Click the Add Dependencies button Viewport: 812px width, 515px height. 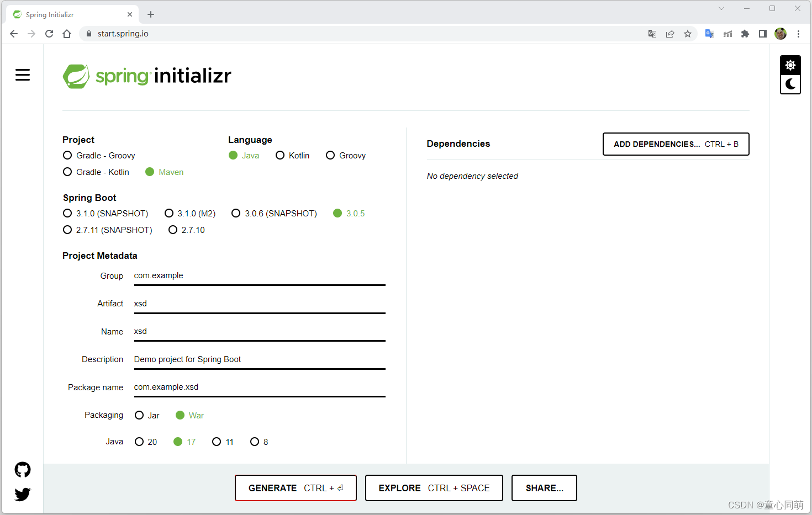click(x=676, y=144)
